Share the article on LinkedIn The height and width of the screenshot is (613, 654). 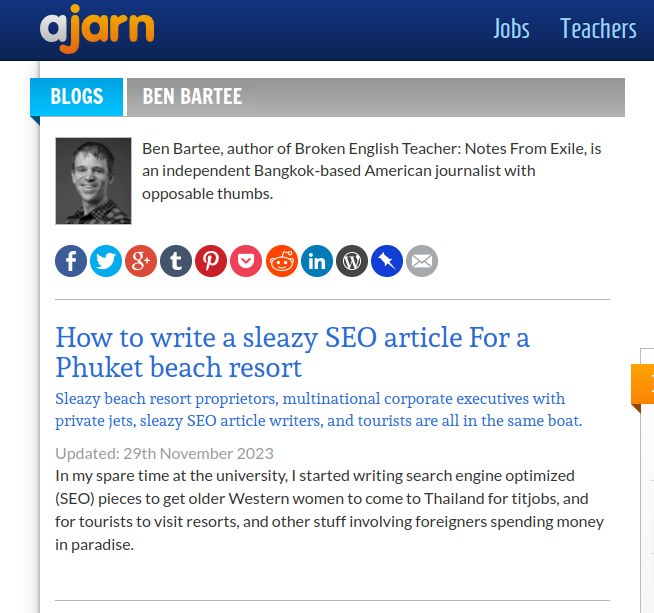317,261
